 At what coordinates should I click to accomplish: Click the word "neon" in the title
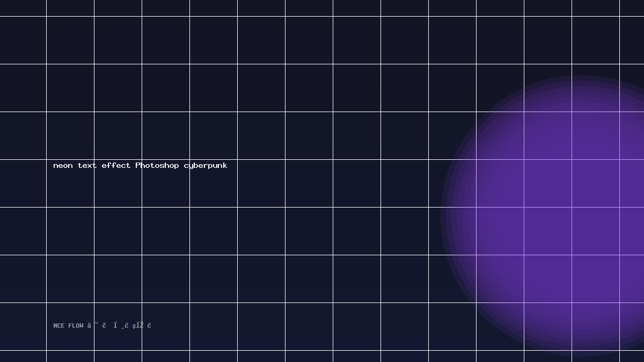pyautogui.click(x=63, y=166)
